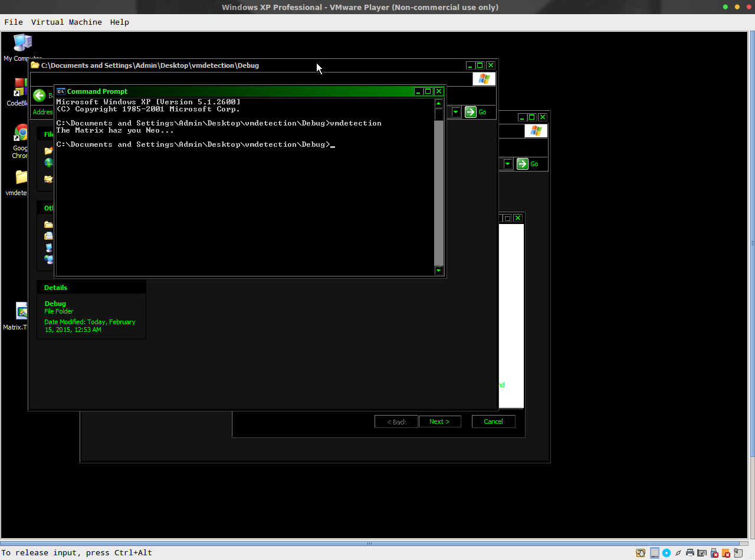This screenshot has height=560, width=755.
Task: Click 'To release input' status message
Action: tap(77, 553)
